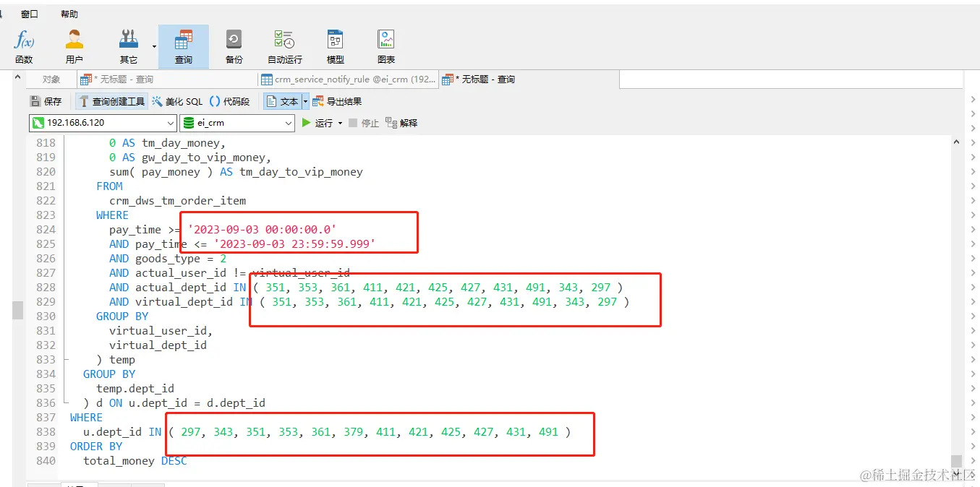
Task: Open the 模型 (model) toolbar icon
Action: (x=335, y=47)
